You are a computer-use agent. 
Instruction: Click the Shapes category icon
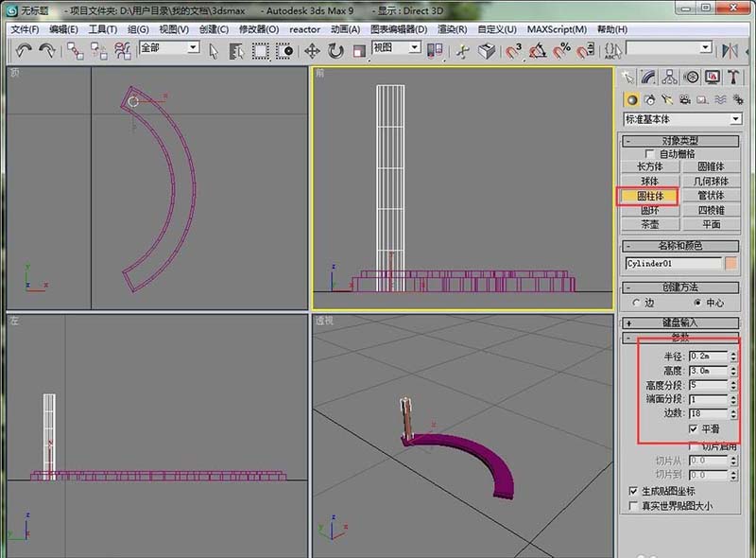pyautogui.click(x=649, y=100)
